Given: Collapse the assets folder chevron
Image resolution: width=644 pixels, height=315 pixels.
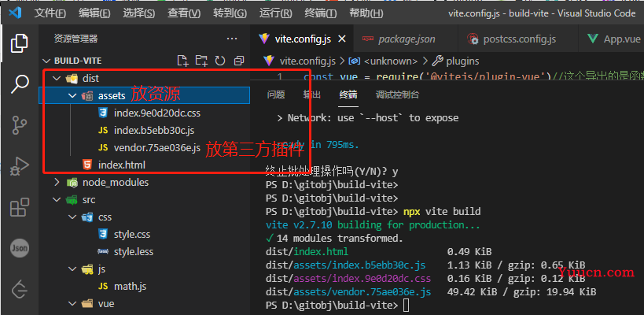Looking at the screenshot, I should click(72, 96).
